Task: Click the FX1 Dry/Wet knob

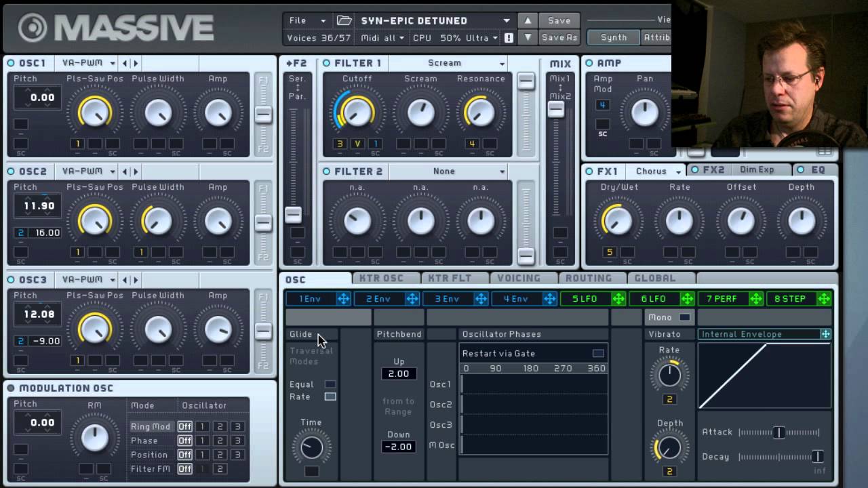Action: (617, 221)
